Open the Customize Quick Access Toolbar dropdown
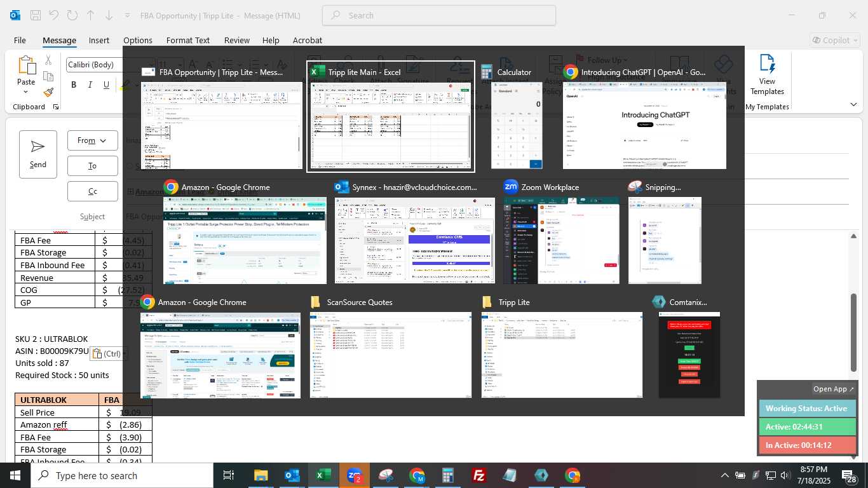The image size is (868, 488). tap(128, 15)
